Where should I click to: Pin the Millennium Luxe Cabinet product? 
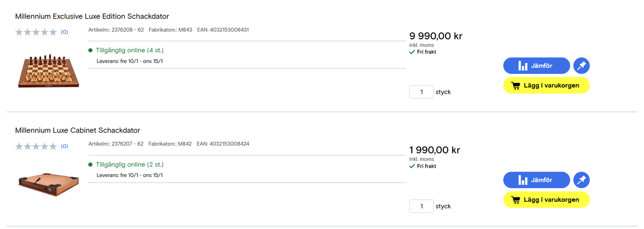point(582,180)
